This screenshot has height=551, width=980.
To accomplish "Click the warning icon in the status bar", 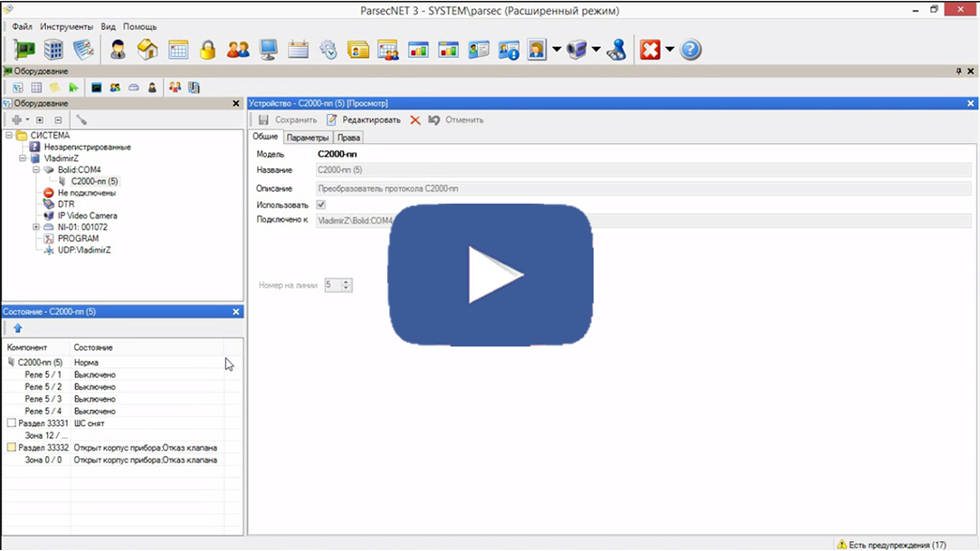I will [x=842, y=545].
